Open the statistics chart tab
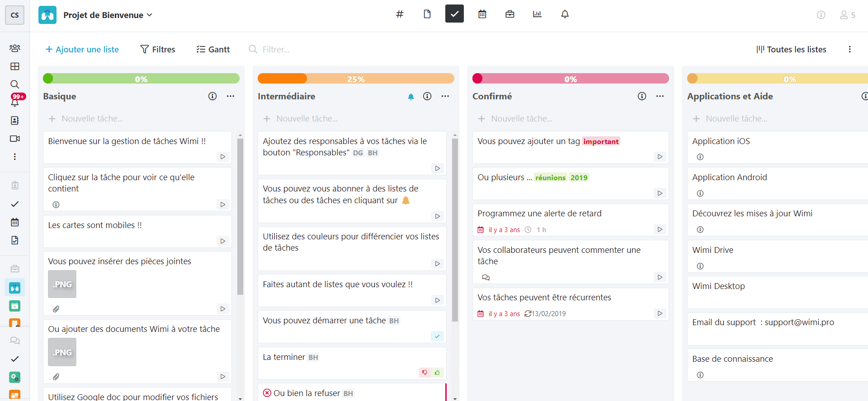The width and height of the screenshot is (868, 401). pos(537,14)
